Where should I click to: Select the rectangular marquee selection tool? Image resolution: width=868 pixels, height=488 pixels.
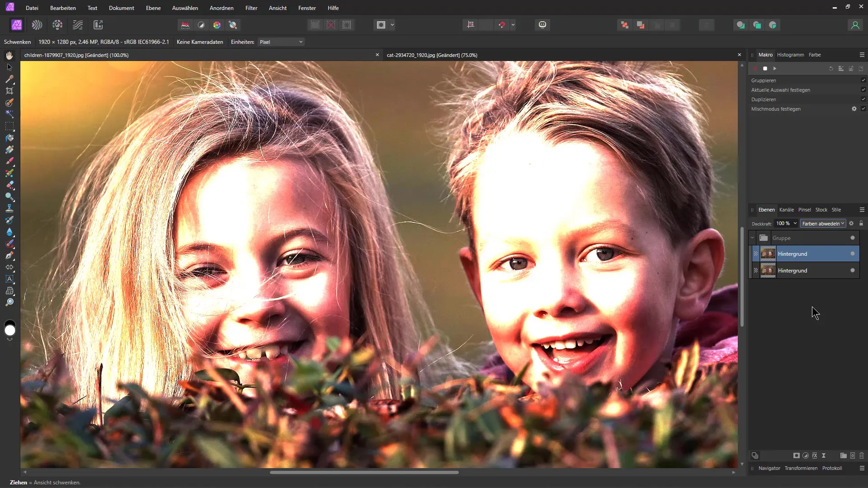(x=9, y=126)
